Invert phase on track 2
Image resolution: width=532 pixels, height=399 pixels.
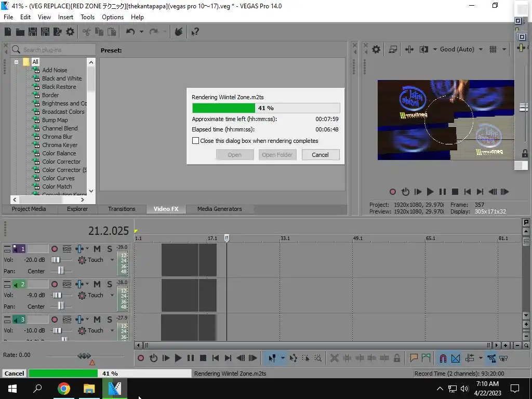[x=67, y=284]
